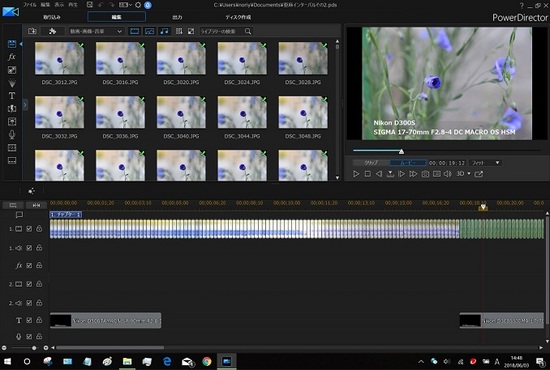Fast forward the preview
This screenshot has height=370, width=550.
click(413, 174)
